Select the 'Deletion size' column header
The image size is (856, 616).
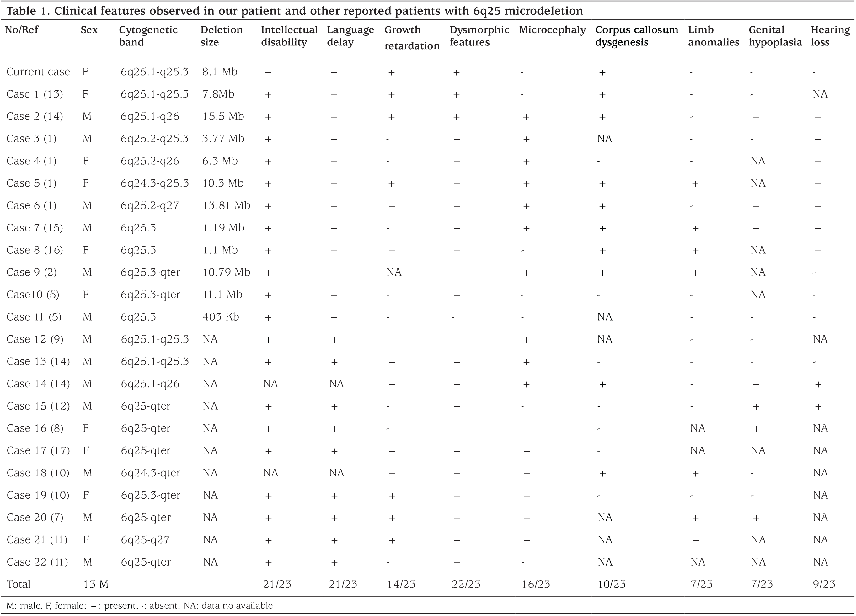pyautogui.click(x=221, y=36)
